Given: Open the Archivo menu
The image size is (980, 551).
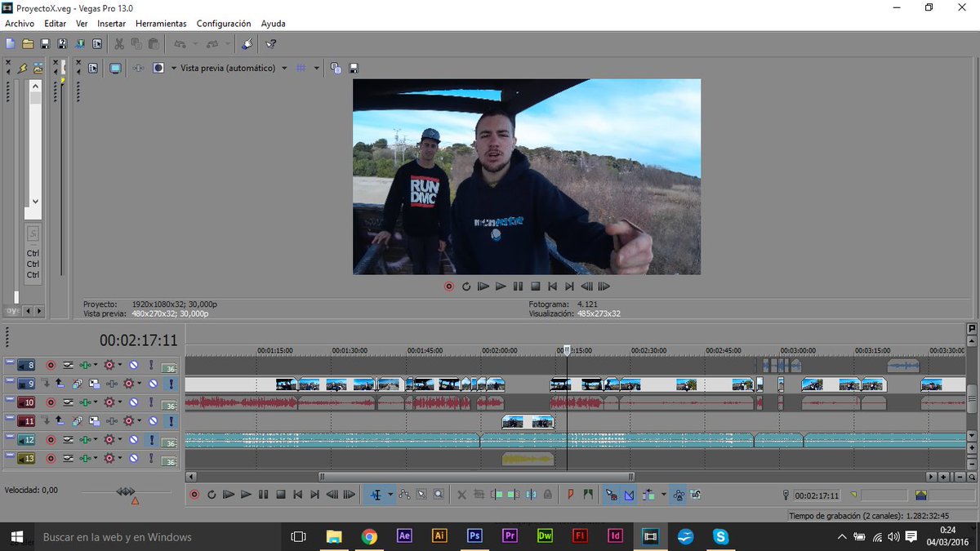Looking at the screenshot, I should click(x=20, y=24).
